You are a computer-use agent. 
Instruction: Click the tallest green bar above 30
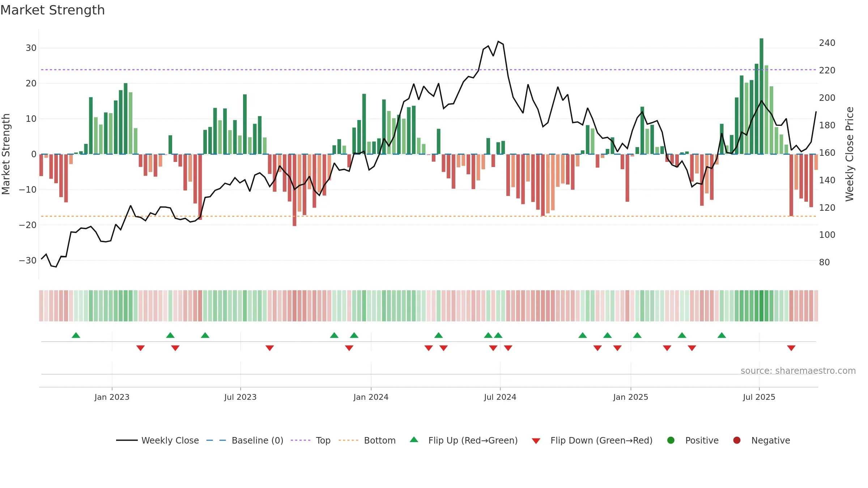(x=762, y=96)
